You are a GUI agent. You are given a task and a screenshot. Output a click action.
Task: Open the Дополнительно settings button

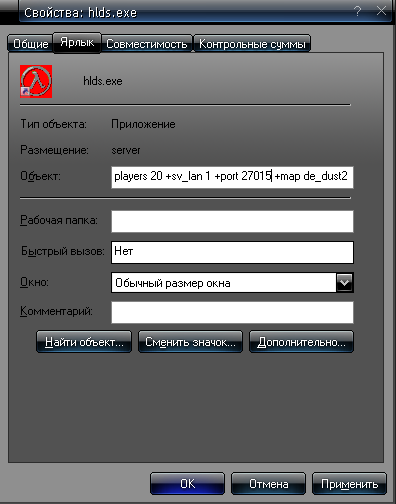pyautogui.click(x=301, y=342)
